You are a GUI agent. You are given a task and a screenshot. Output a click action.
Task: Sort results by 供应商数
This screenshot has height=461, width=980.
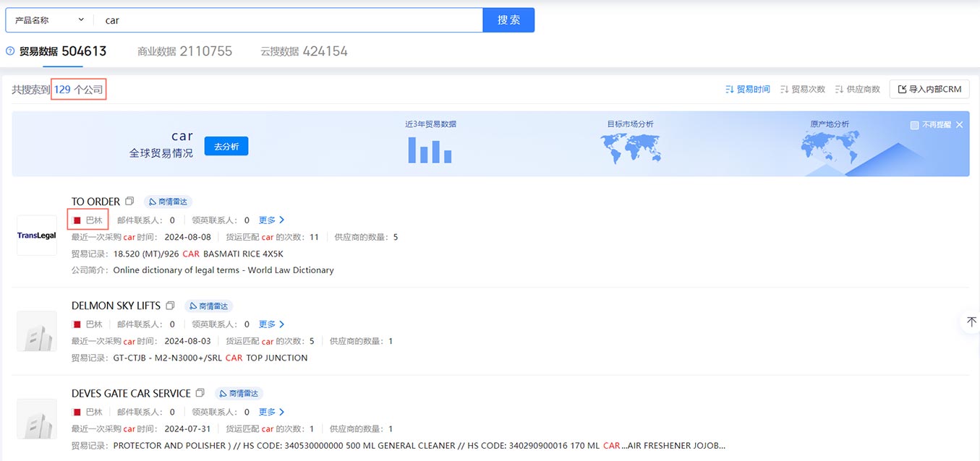click(857, 90)
